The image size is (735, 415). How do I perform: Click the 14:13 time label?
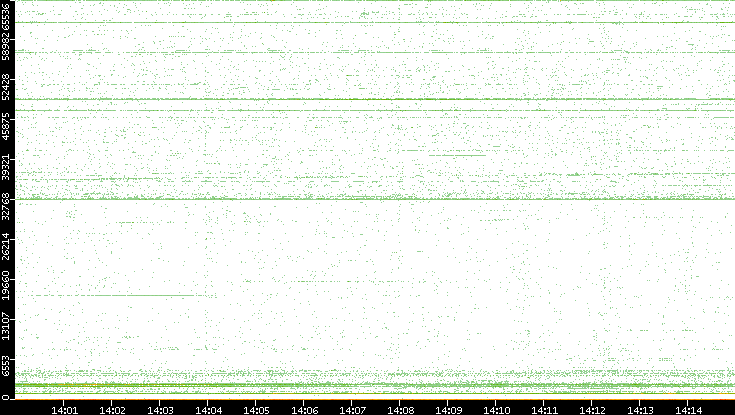pyautogui.click(x=640, y=410)
